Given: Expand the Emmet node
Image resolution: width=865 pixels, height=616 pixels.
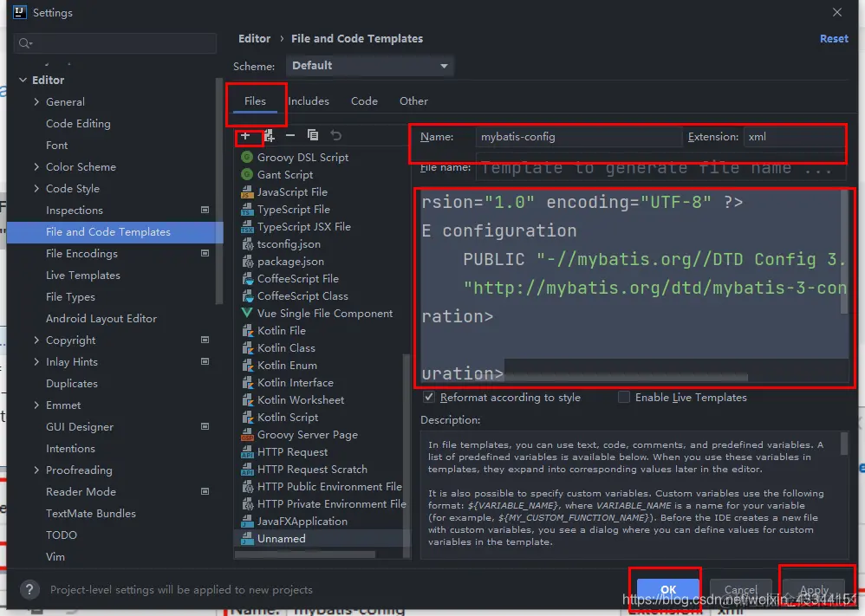Looking at the screenshot, I should pos(36,405).
